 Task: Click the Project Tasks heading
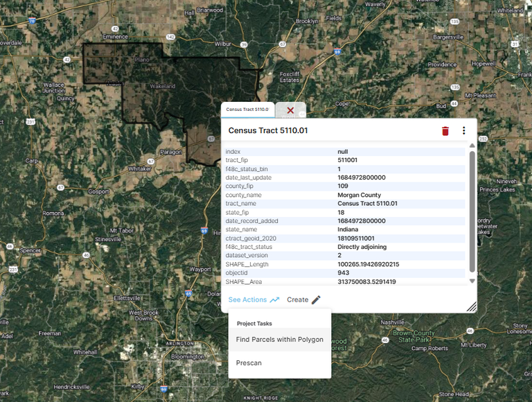click(254, 324)
